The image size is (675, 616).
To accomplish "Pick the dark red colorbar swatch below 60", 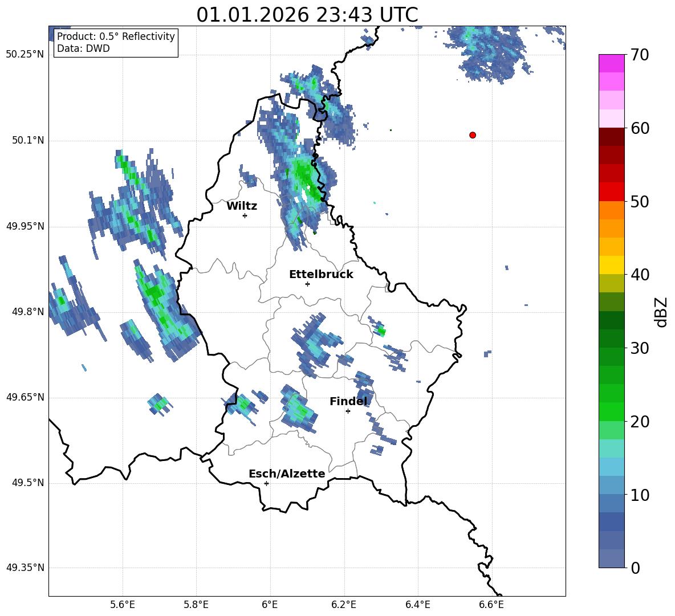I will [x=611, y=137].
